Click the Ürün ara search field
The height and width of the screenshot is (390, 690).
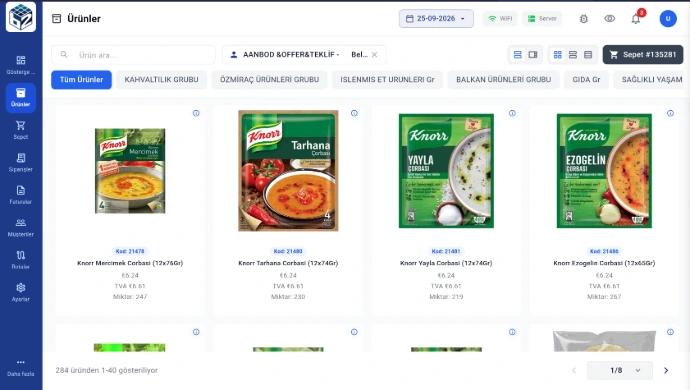pyautogui.click(x=133, y=55)
